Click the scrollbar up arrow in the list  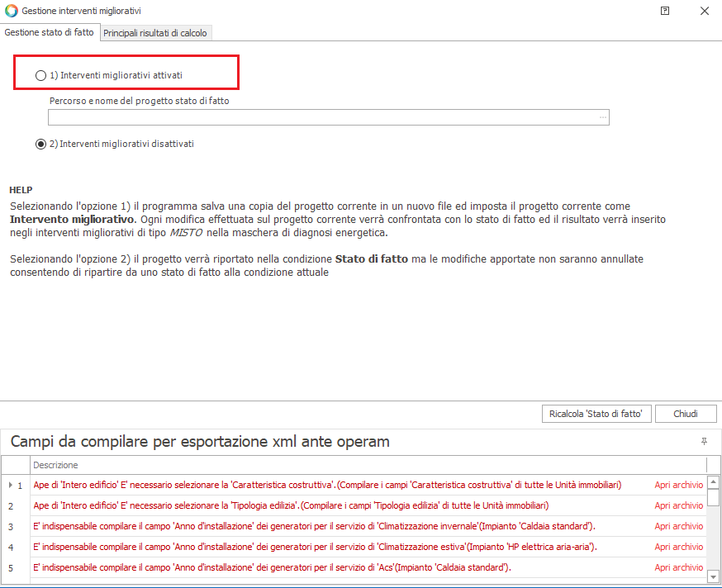[713, 481]
